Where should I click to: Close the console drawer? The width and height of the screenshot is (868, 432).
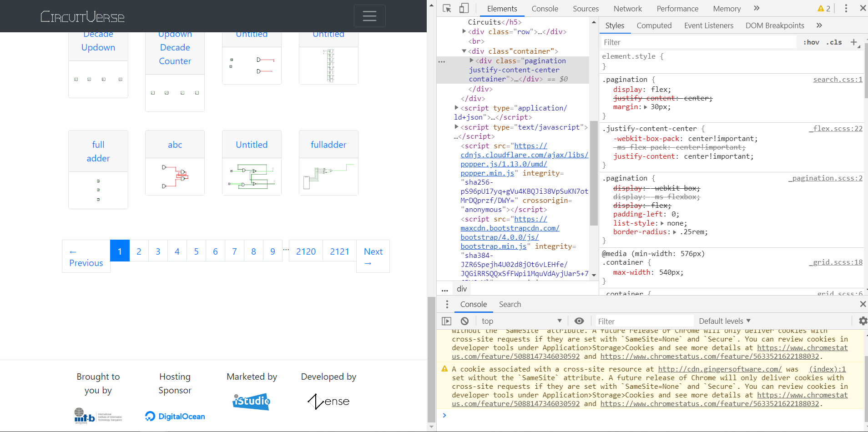point(863,304)
